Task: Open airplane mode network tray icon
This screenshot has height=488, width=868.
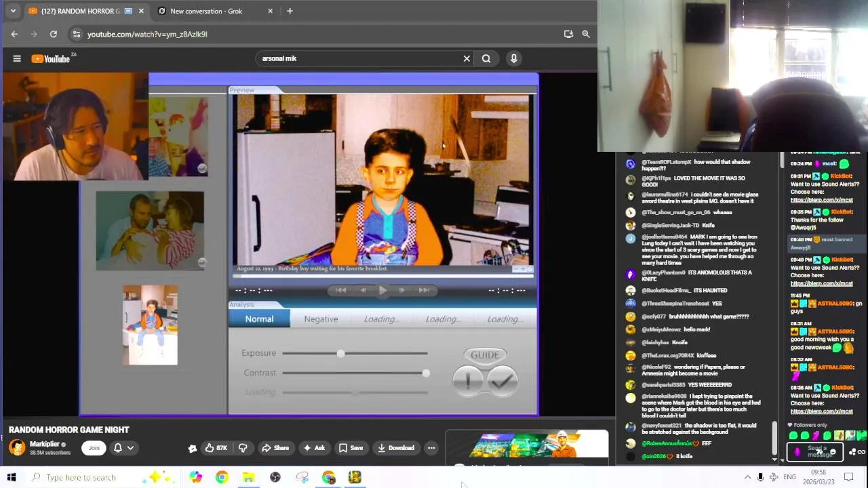Action: point(774,477)
